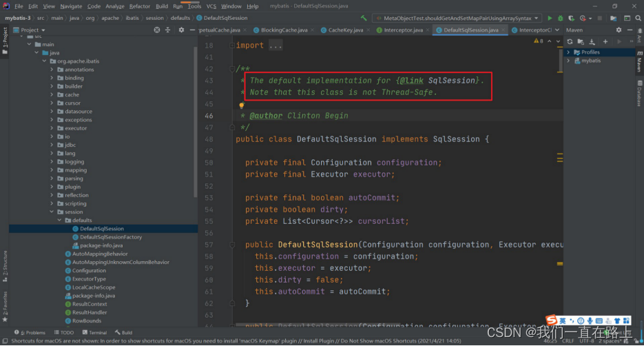Run with Coverage shield icon
The image size is (644, 346).
pos(571,18)
